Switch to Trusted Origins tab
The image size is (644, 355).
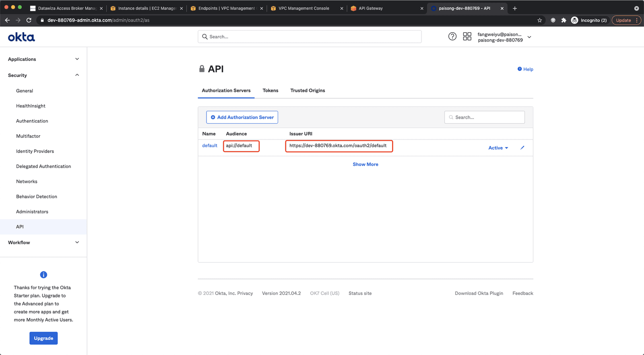click(308, 90)
